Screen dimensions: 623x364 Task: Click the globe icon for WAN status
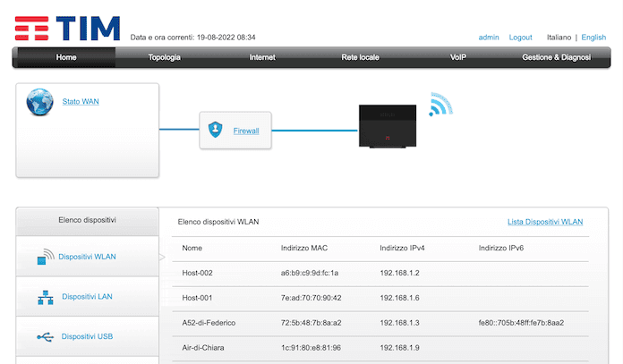point(39,102)
